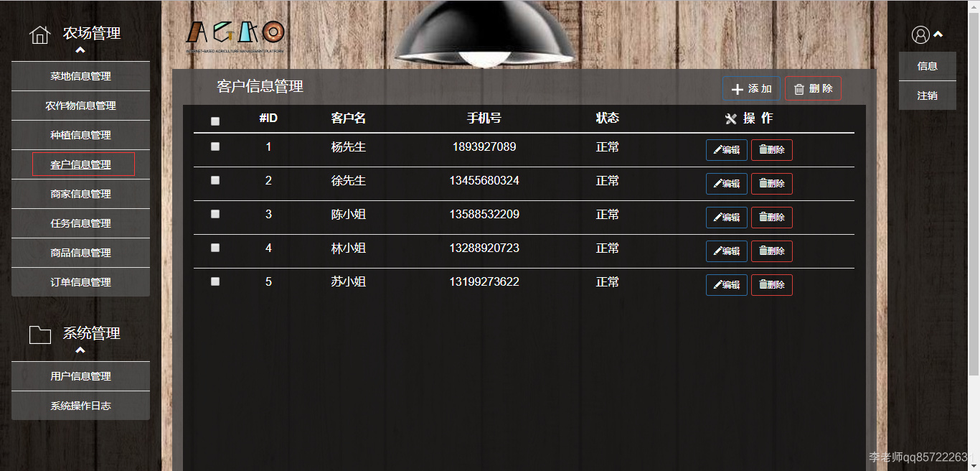Open 菜地信息管理 menu item
Viewport: 980px width, 471px height.
pos(80,76)
